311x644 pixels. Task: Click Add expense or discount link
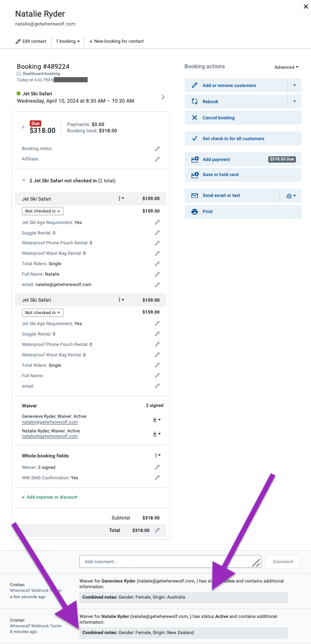(x=50, y=497)
